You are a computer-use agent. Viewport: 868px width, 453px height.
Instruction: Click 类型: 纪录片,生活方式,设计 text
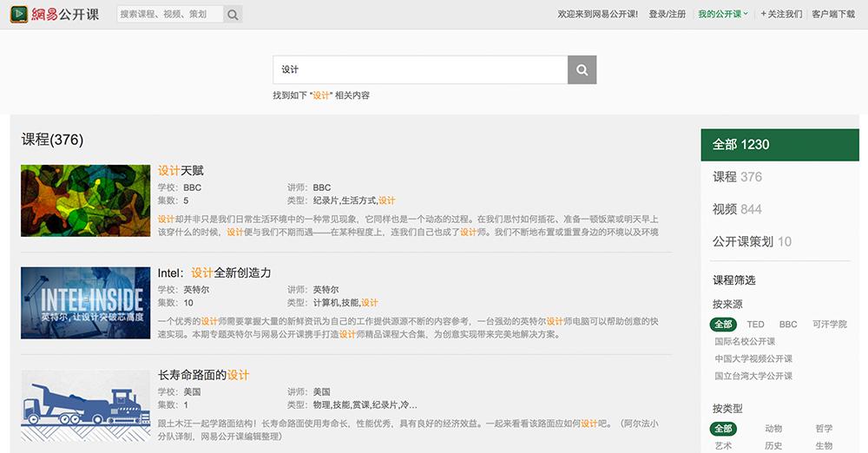pos(341,200)
